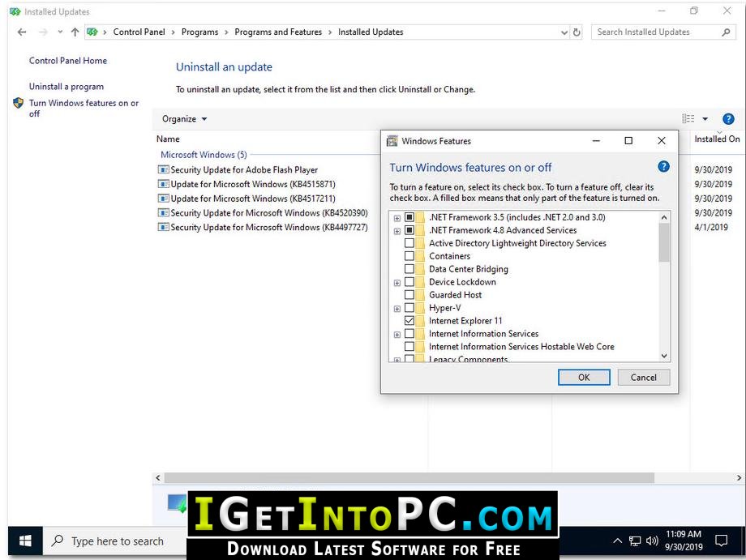
Task: Enable Active Directory Lightweight Directory Services checkbox
Action: coord(409,243)
